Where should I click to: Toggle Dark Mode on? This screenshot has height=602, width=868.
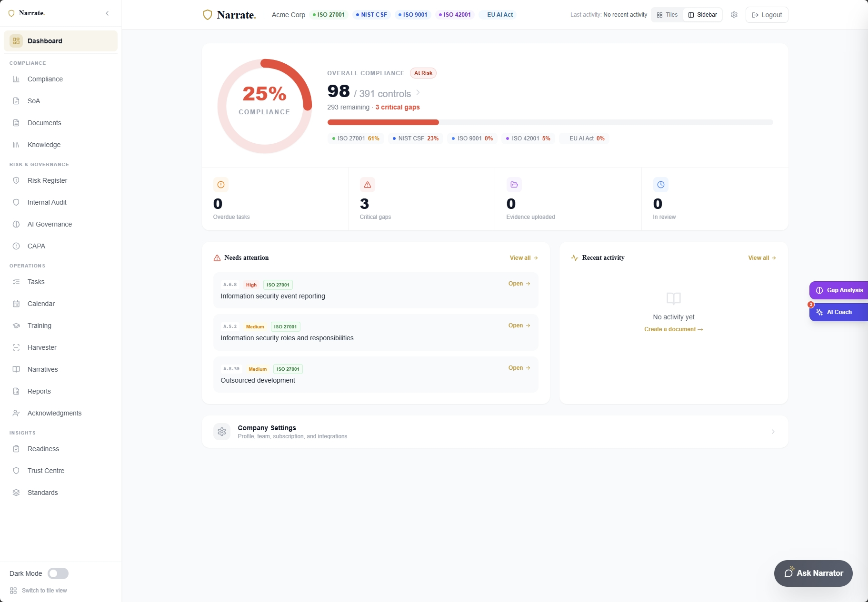(x=58, y=573)
